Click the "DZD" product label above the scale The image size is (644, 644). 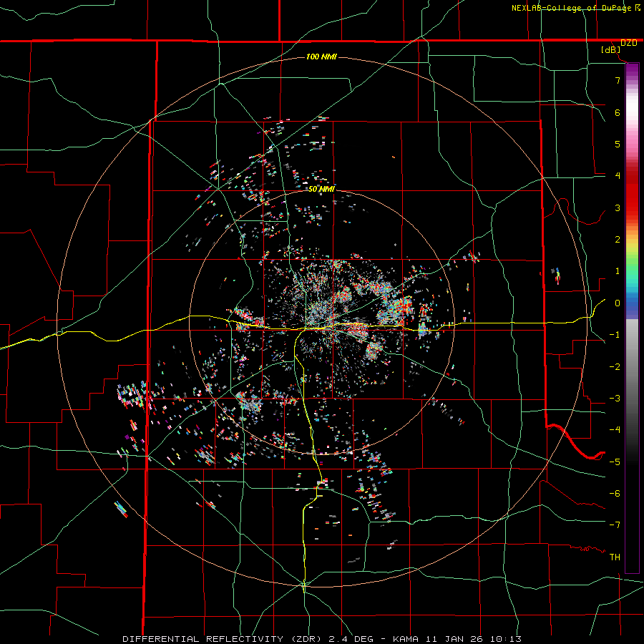tap(628, 43)
